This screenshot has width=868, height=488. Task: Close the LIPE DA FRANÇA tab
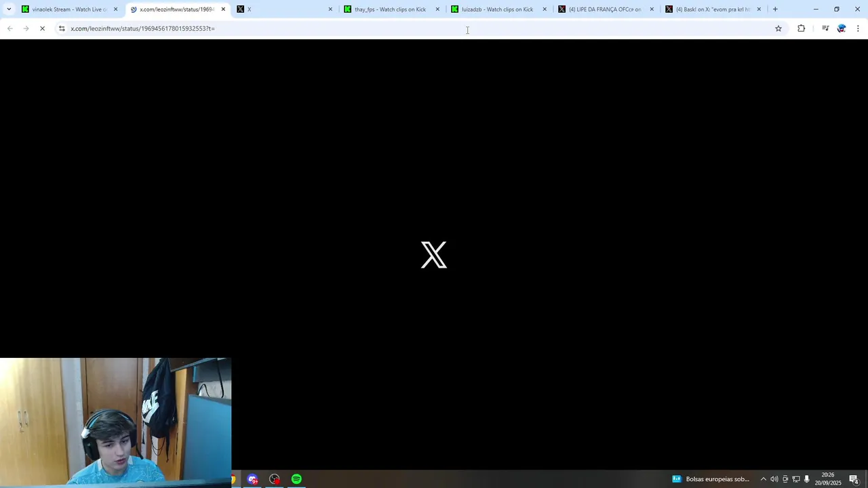click(652, 9)
